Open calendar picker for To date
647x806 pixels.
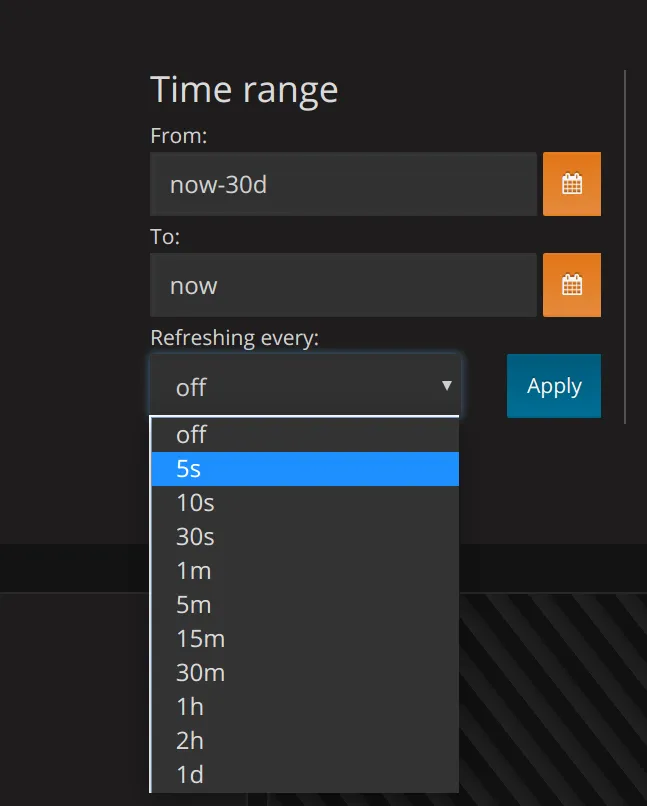[x=571, y=285]
